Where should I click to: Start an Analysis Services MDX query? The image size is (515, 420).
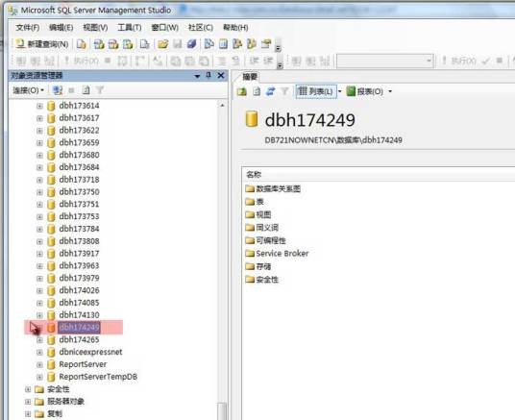click(x=99, y=43)
